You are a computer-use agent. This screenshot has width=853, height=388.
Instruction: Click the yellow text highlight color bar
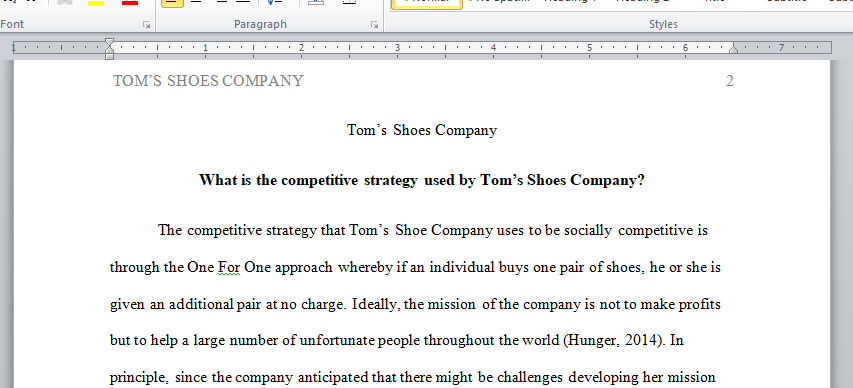point(96,3)
